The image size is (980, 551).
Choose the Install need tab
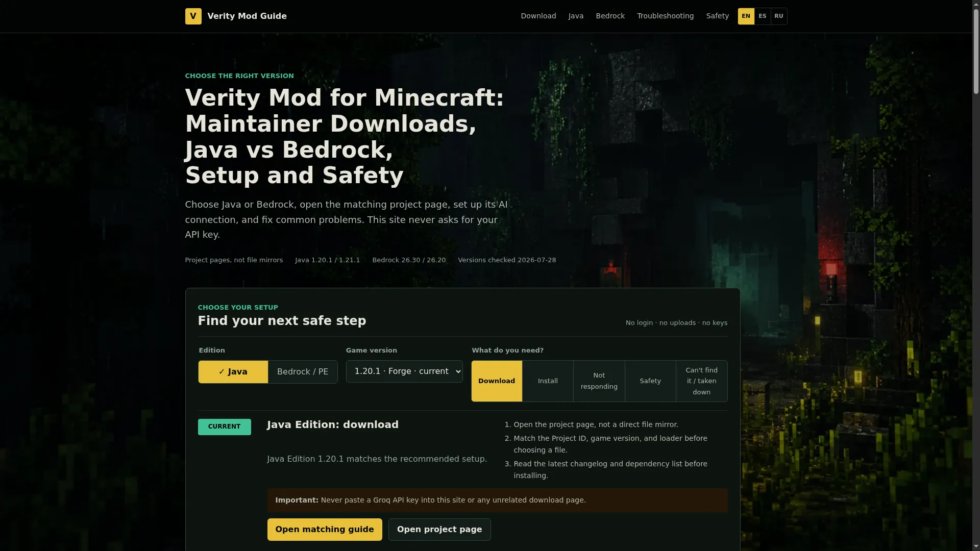coord(548,381)
